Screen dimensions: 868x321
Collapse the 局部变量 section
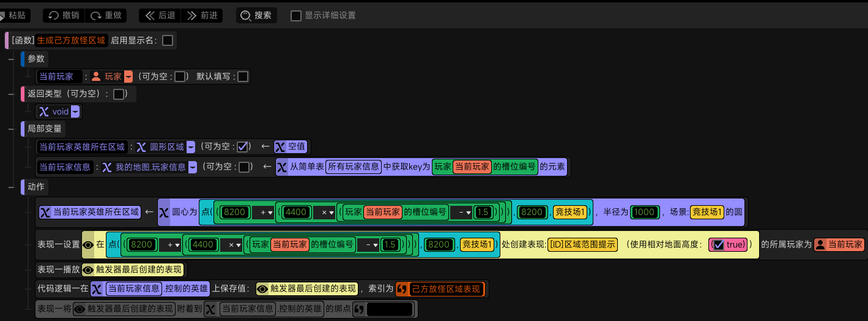[x=11, y=129]
